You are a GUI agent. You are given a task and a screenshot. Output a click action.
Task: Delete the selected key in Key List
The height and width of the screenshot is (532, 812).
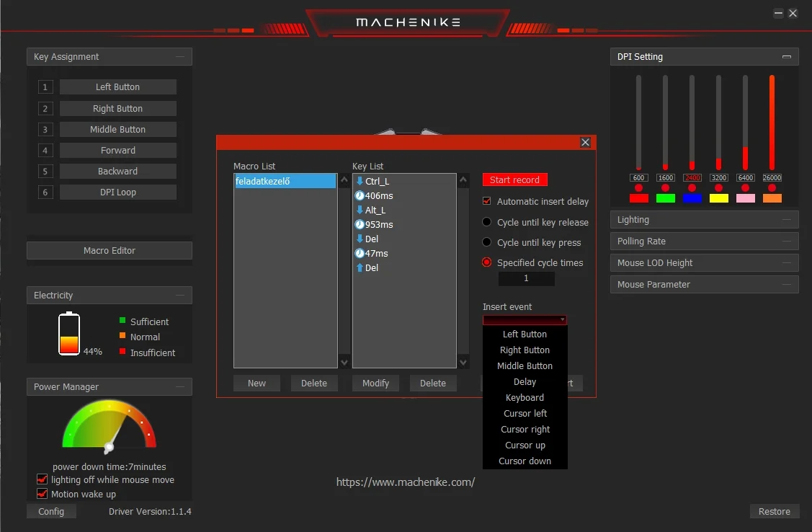pos(433,384)
